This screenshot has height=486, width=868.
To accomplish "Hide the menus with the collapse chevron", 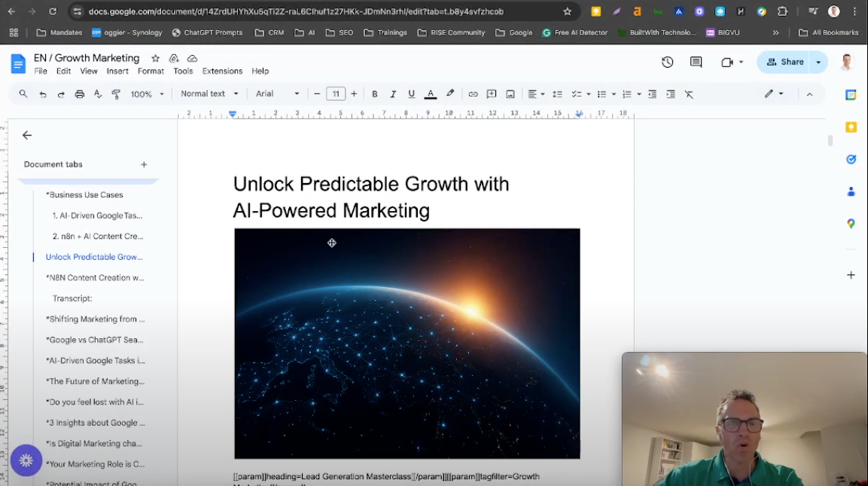I will coord(809,94).
